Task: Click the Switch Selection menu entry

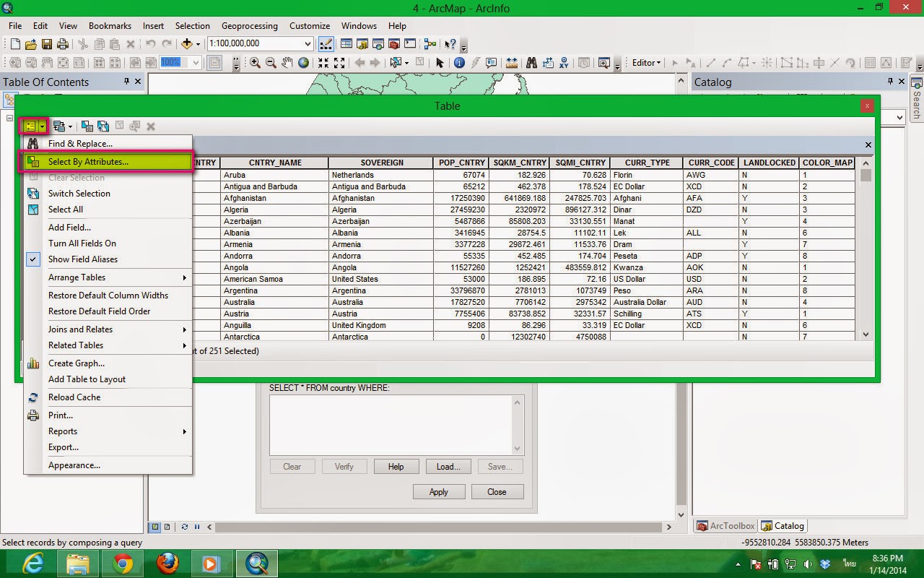Action: pos(108,194)
